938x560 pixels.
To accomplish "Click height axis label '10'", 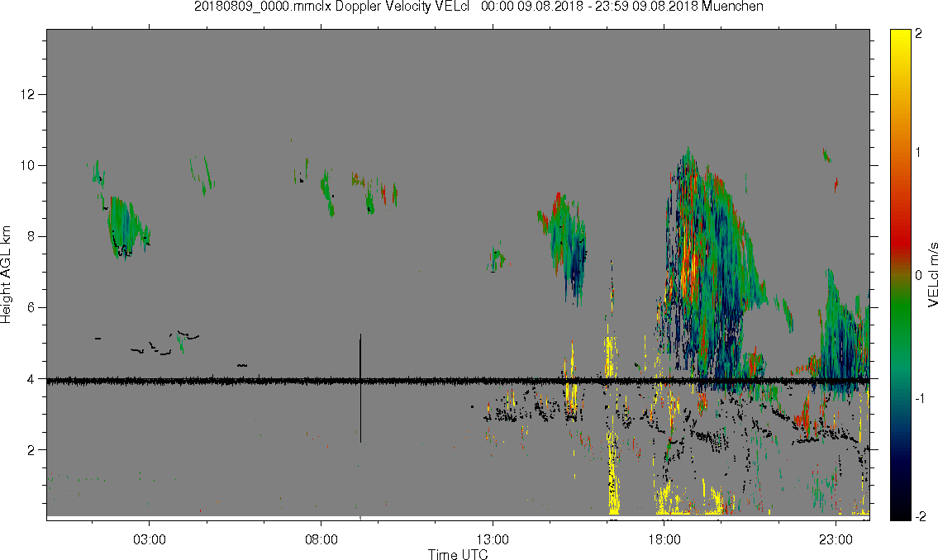I will click(27, 165).
